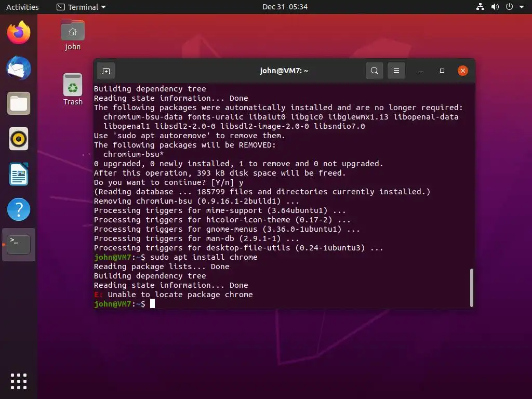Launch Firefox from the dock

point(19,33)
